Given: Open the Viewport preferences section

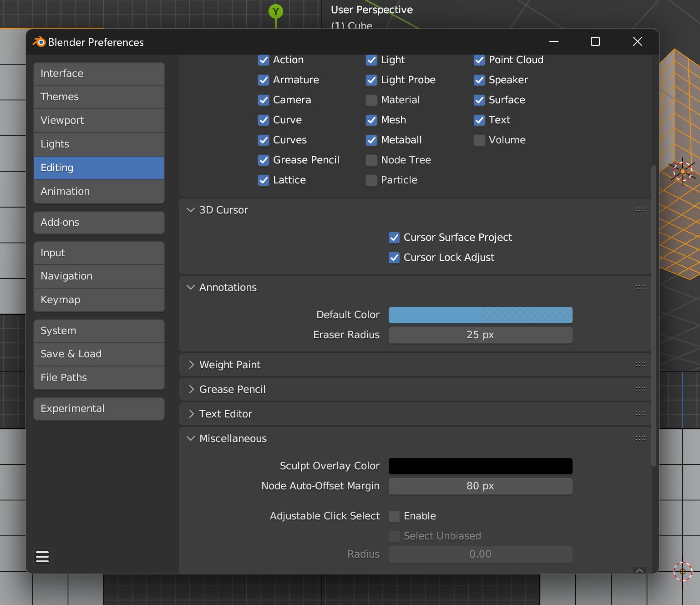Looking at the screenshot, I should (x=99, y=121).
